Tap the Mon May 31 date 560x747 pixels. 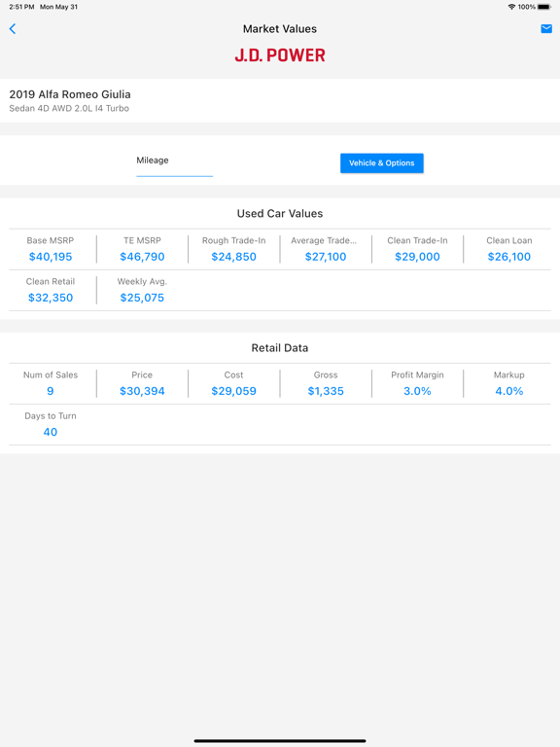point(58,7)
